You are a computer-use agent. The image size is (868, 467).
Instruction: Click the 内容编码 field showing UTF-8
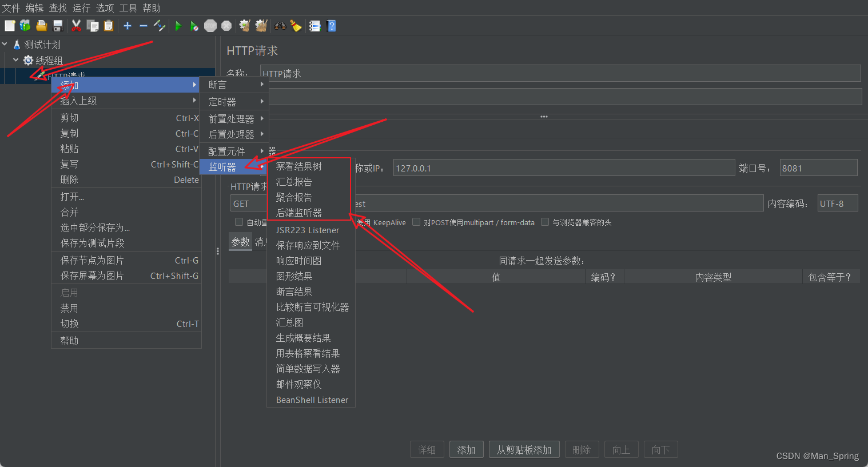838,203
